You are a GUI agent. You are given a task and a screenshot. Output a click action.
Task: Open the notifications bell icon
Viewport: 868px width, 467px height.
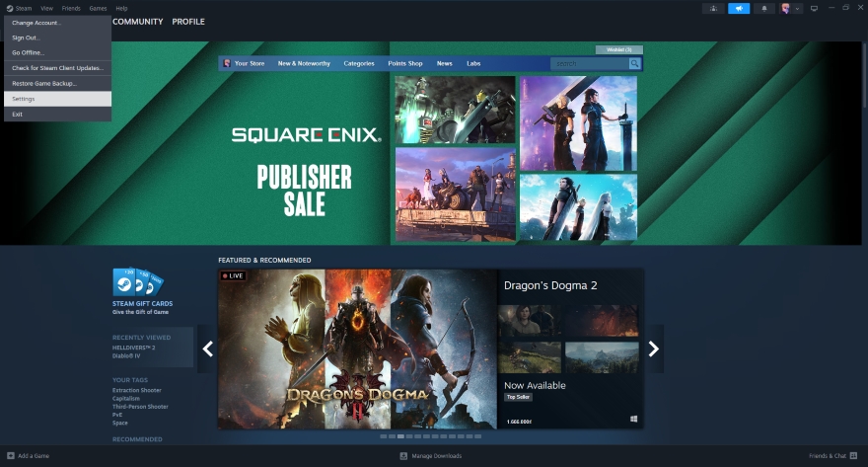coord(764,8)
